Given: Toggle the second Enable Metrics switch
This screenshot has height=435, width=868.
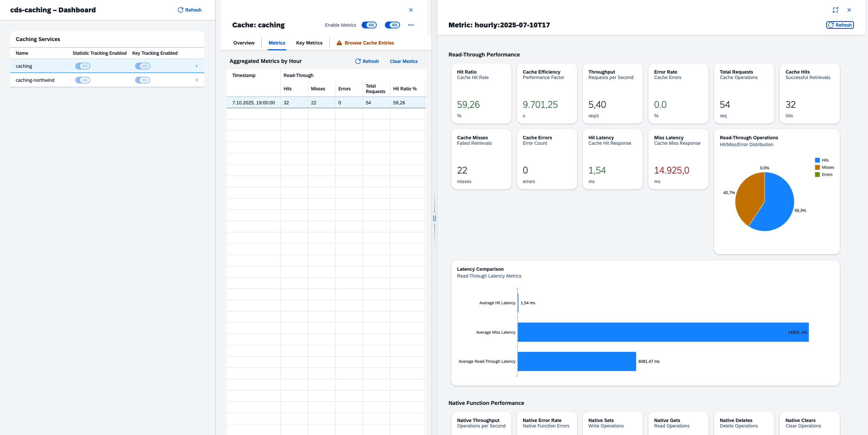Looking at the screenshot, I should (392, 25).
